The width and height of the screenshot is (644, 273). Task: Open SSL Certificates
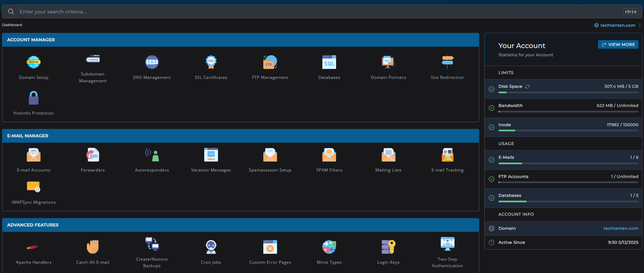point(211,62)
